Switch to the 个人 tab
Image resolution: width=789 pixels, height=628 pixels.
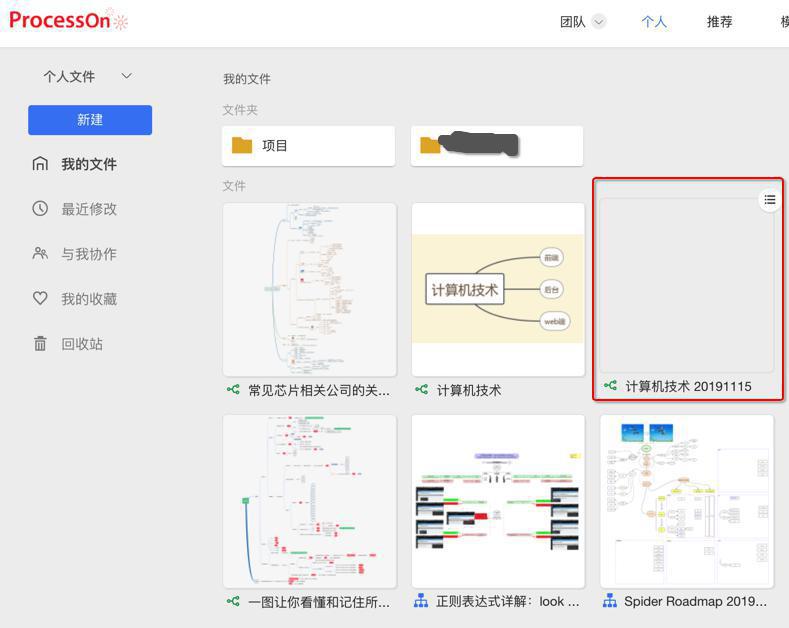click(x=654, y=22)
